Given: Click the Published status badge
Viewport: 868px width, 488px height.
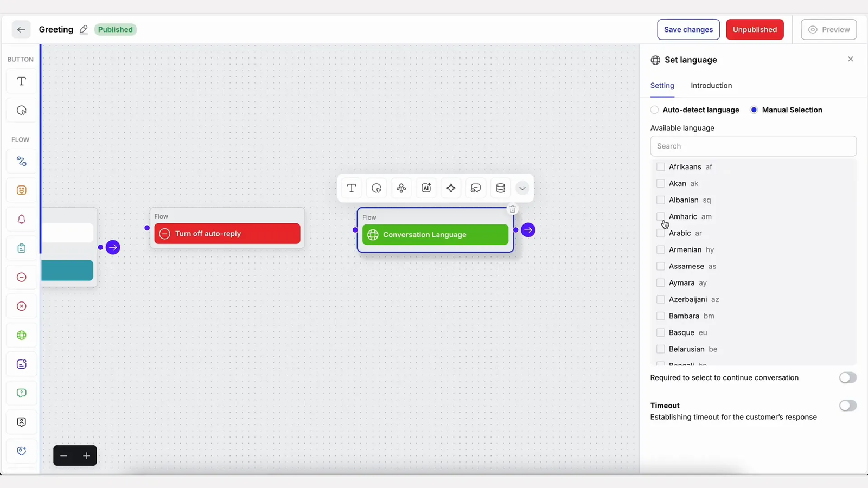Looking at the screenshot, I should coord(115,30).
